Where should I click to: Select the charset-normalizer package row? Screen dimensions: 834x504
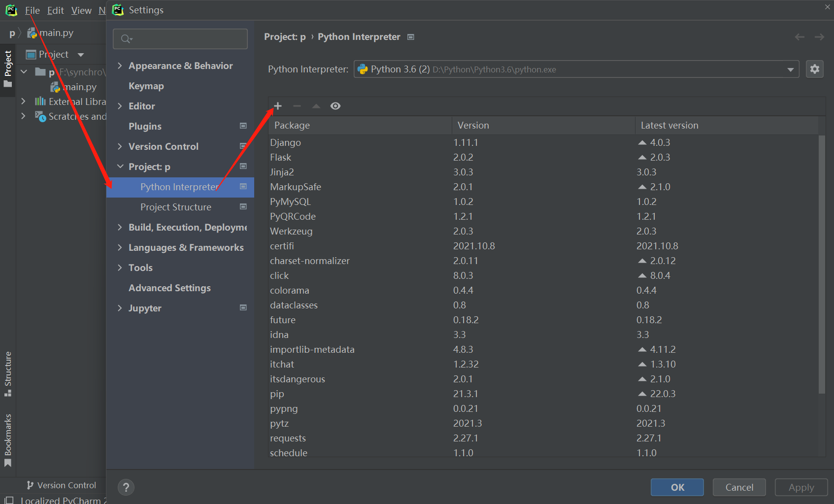click(x=543, y=261)
